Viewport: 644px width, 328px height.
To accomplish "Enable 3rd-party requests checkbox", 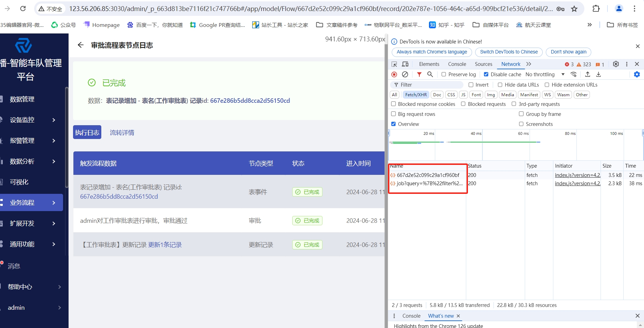I will point(514,104).
